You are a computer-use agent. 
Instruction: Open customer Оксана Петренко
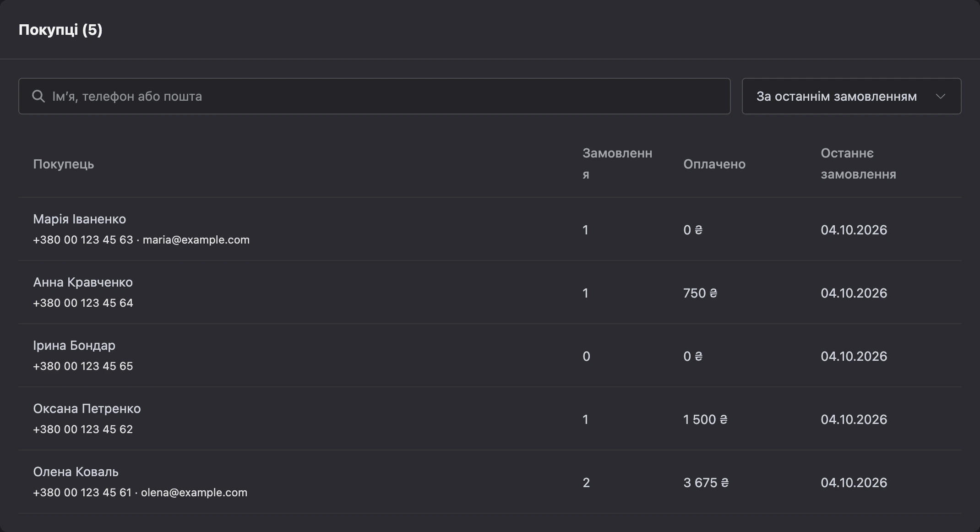[x=87, y=408]
